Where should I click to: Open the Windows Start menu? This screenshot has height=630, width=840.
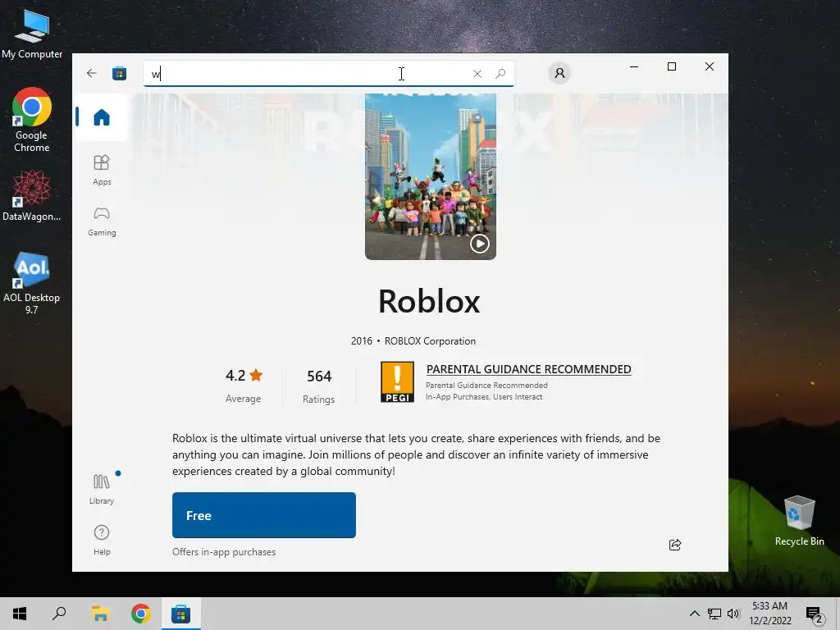click(x=20, y=614)
